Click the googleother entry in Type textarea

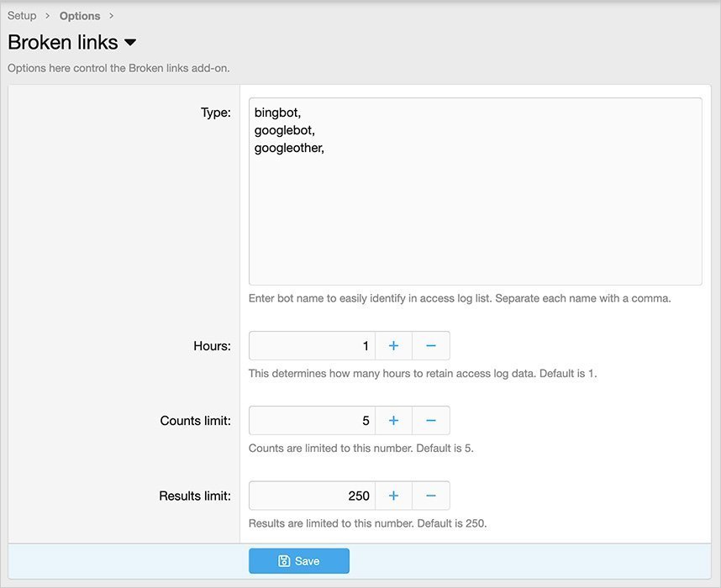288,148
